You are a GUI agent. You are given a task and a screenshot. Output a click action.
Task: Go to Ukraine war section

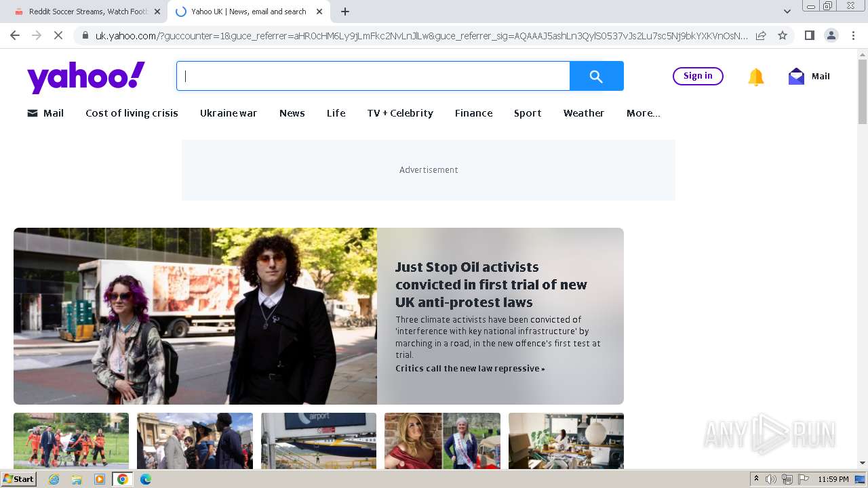pos(229,113)
